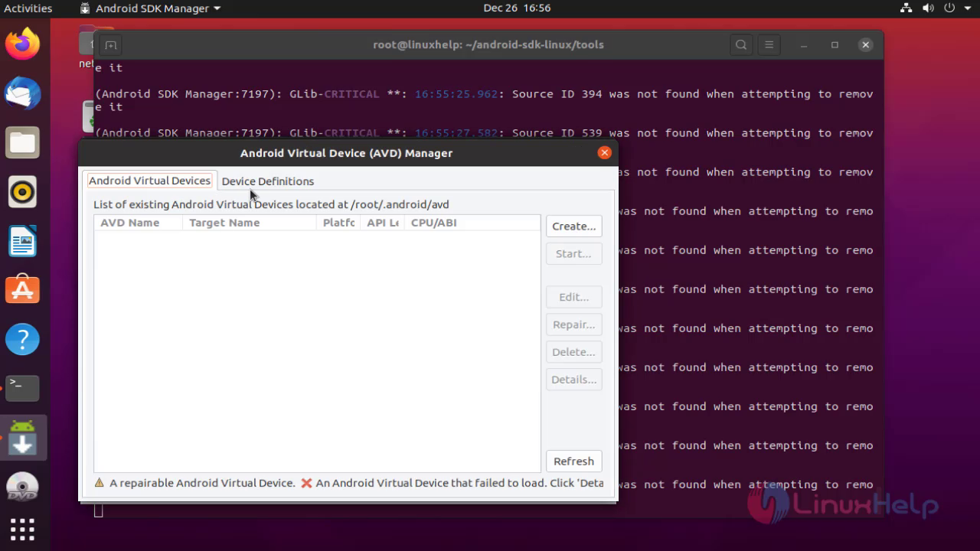Sort by the Target Name column header
Screen dimensions: 980x551
(x=249, y=223)
